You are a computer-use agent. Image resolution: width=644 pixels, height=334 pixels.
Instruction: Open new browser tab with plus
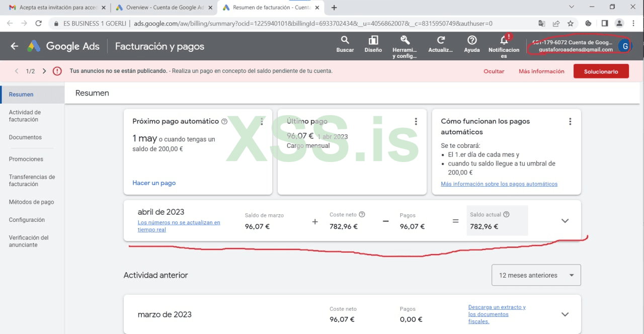tap(334, 8)
